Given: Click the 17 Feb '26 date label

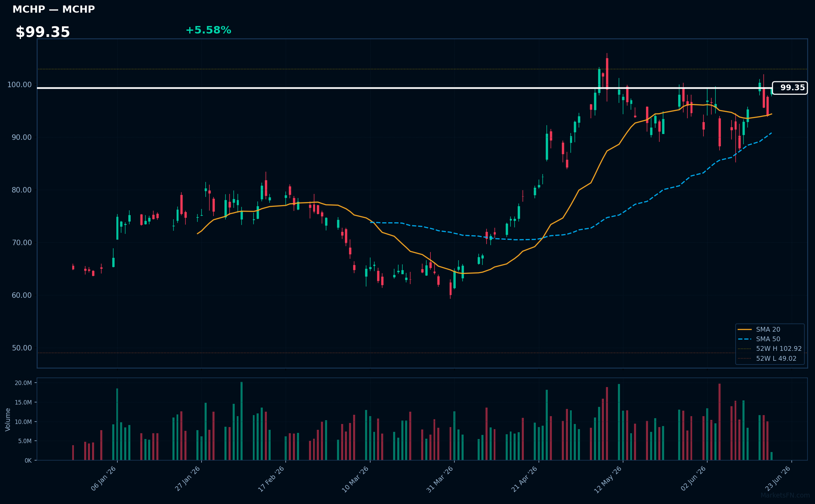Looking at the screenshot, I should click(x=271, y=479).
